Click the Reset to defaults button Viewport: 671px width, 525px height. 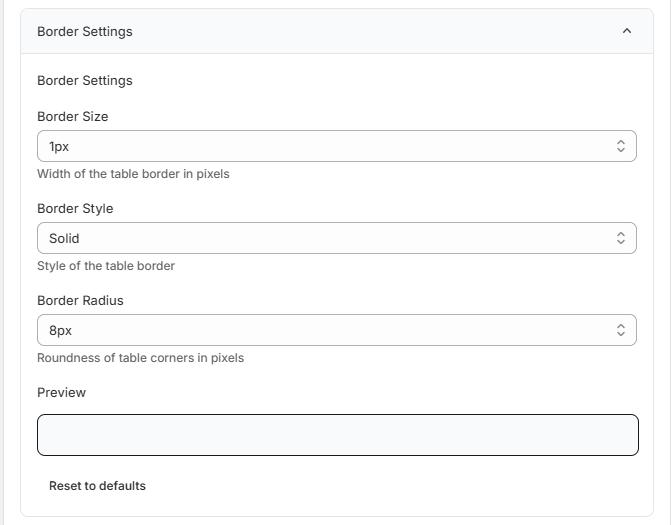point(97,486)
